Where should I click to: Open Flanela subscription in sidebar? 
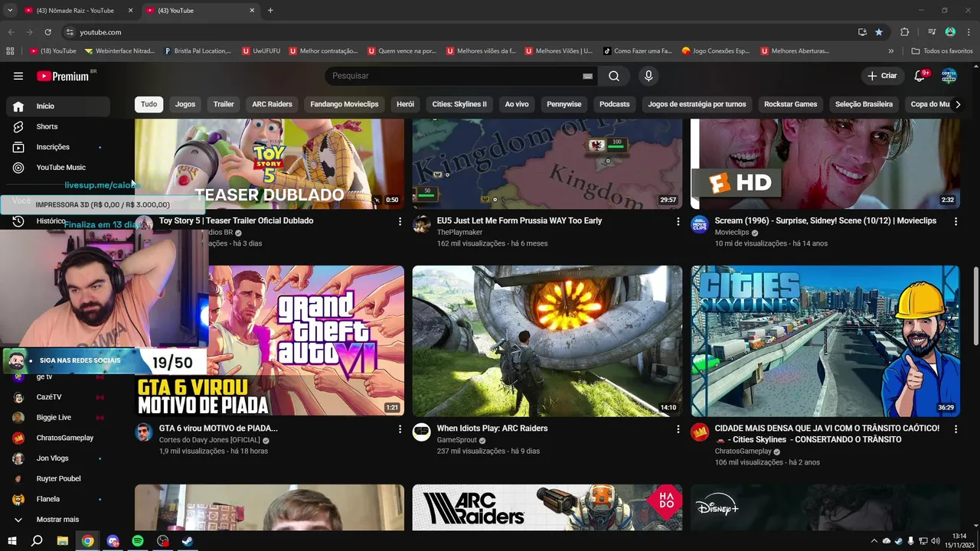pyautogui.click(x=57, y=499)
